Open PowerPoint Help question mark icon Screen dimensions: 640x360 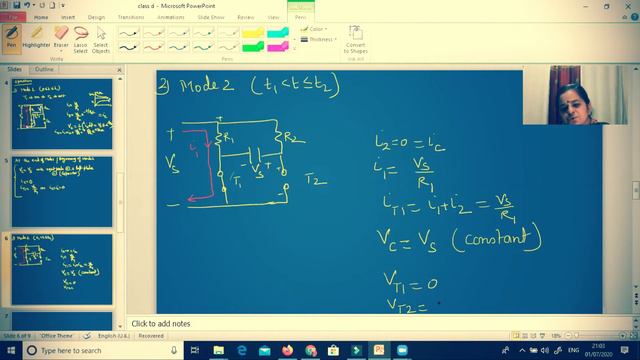[634, 17]
